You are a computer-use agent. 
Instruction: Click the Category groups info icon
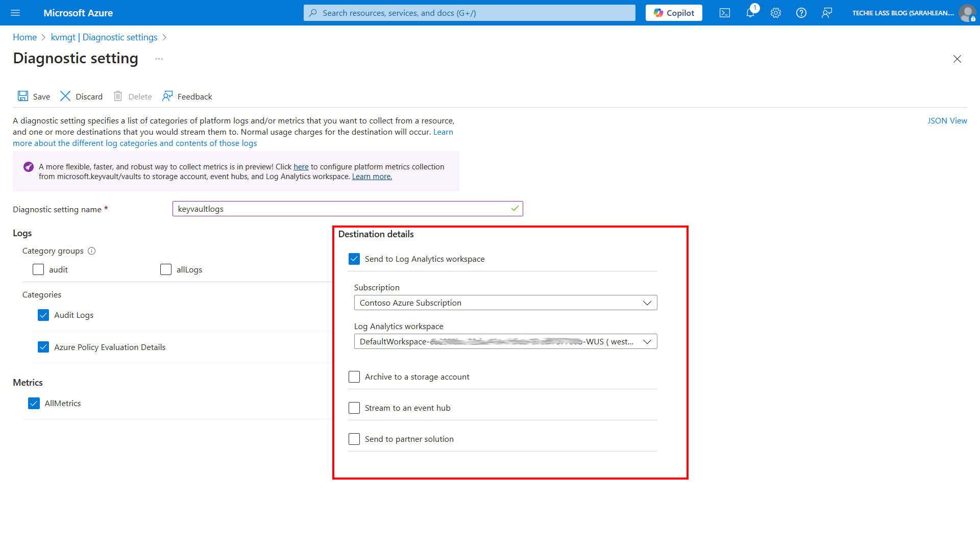[92, 251]
